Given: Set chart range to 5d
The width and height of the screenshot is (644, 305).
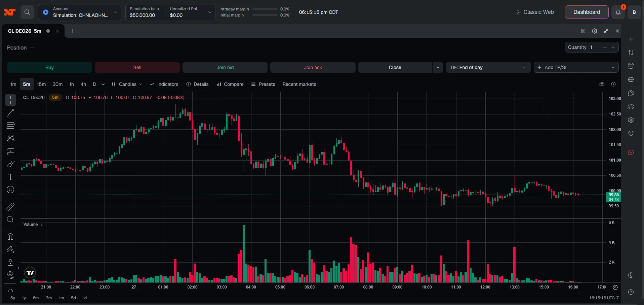Looking at the screenshot, I should click(x=73, y=298).
